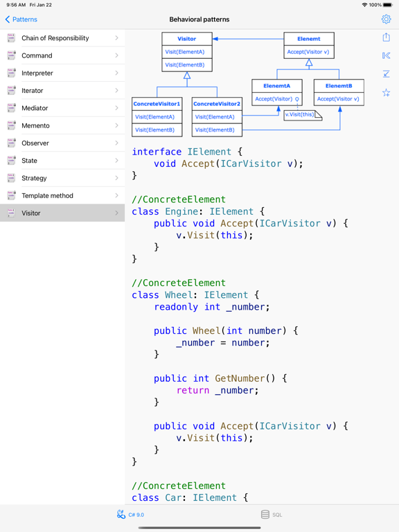Expand the Interpreter row chevron
This screenshot has width=399, height=532.
pos(116,73)
